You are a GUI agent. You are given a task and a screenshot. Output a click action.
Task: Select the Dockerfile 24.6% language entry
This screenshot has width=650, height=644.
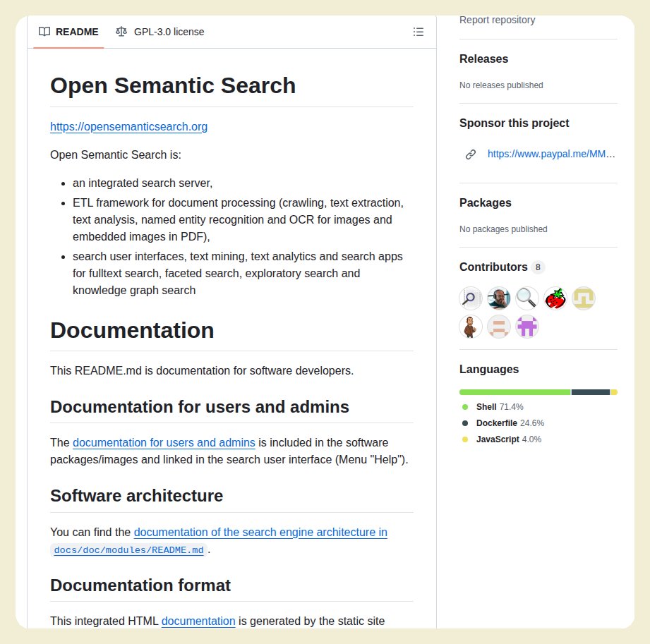(502, 423)
